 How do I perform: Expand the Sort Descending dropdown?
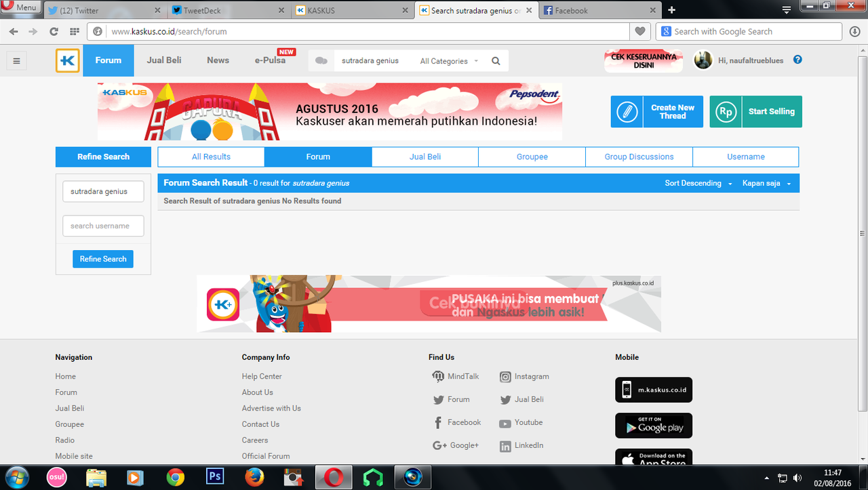pos(698,183)
